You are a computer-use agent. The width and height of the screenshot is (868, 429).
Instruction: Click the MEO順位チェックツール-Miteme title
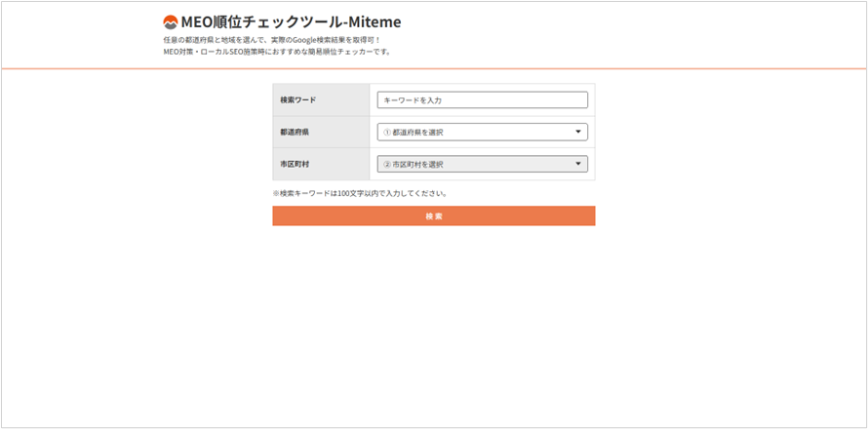click(x=291, y=22)
